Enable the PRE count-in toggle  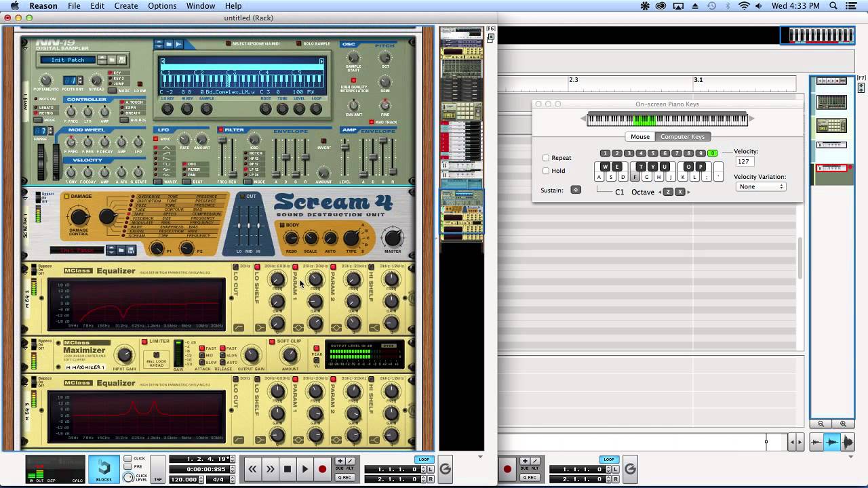[127, 466]
